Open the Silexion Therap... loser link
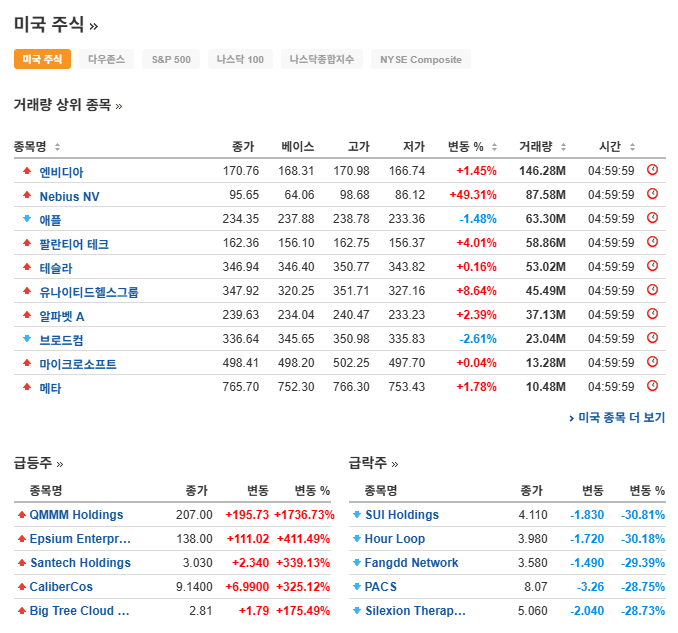This screenshot has height=633, width=678. [416, 611]
